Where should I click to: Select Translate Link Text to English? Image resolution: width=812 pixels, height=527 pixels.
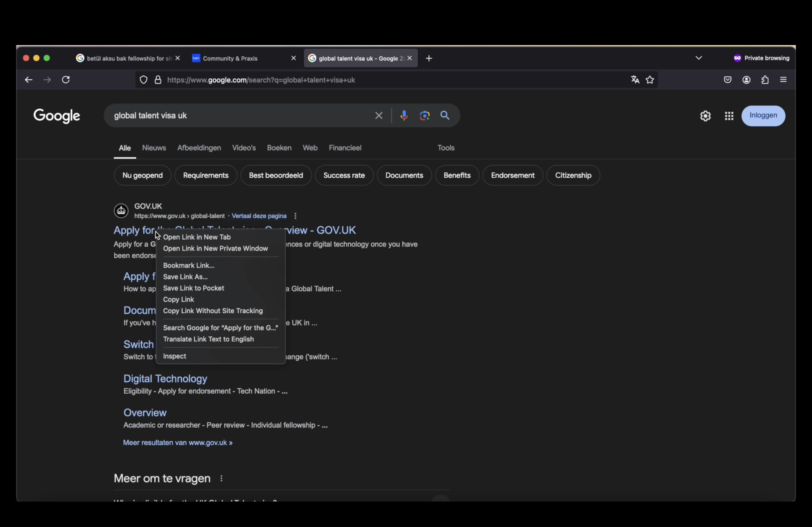pos(221,339)
